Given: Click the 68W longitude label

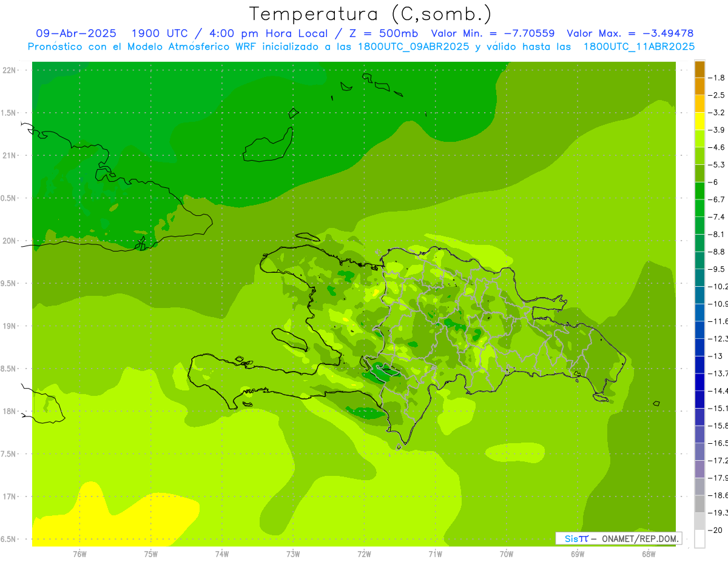Looking at the screenshot, I should click(649, 554).
